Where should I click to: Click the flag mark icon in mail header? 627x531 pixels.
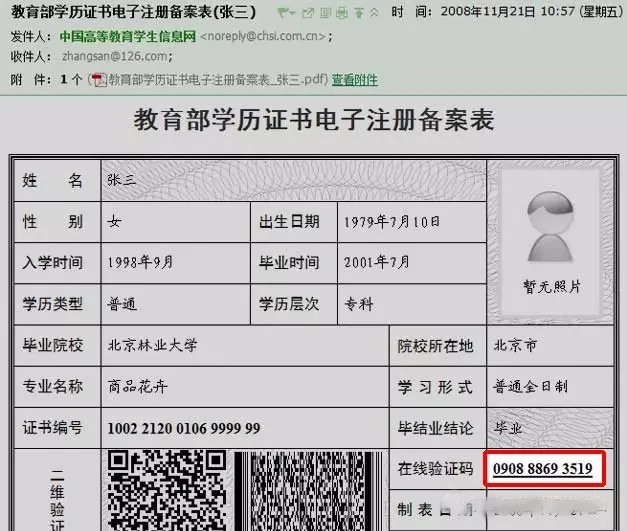coord(283,13)
